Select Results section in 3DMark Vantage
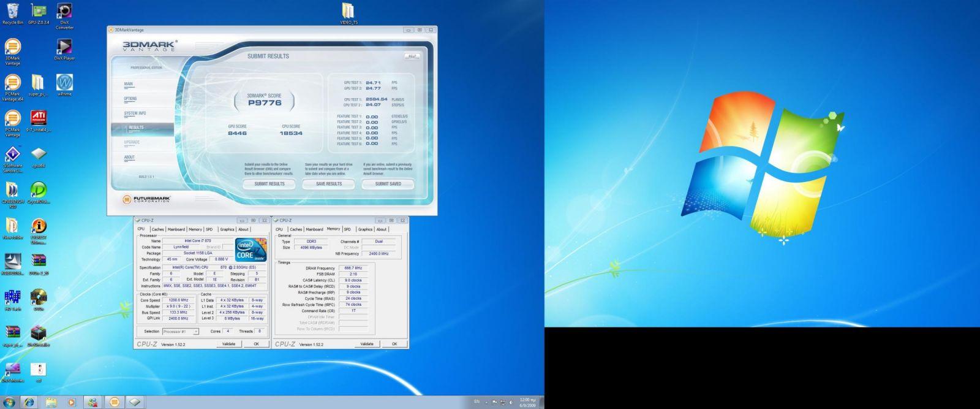Screen dimensions: 980x409 click(143, 128)
